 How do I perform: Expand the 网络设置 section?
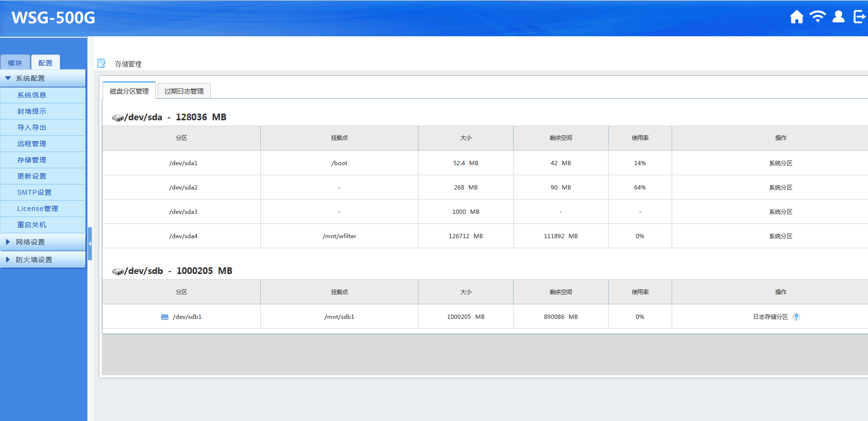tap(30, 242)
